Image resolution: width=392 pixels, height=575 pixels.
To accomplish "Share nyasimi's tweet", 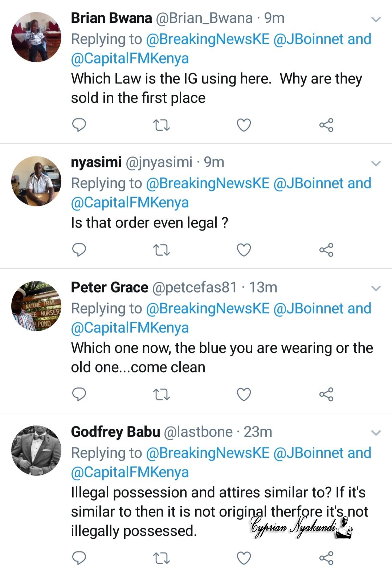I will (326, 250).
